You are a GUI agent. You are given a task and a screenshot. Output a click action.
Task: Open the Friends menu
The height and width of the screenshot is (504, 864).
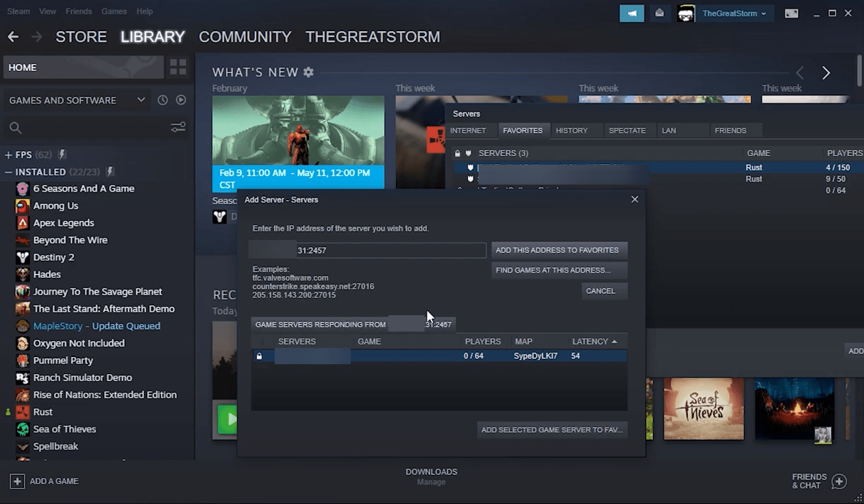[78, 11]
